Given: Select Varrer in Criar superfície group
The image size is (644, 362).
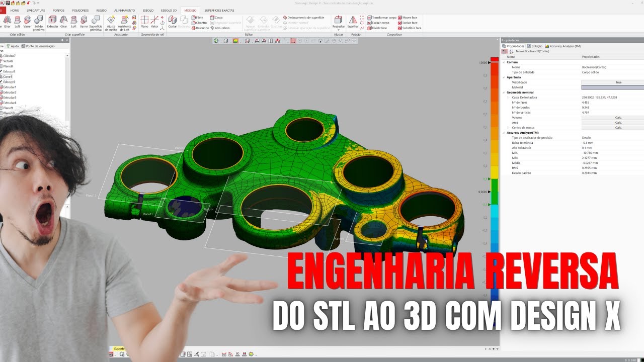Looking at the screenshot, I should [84, 21].
